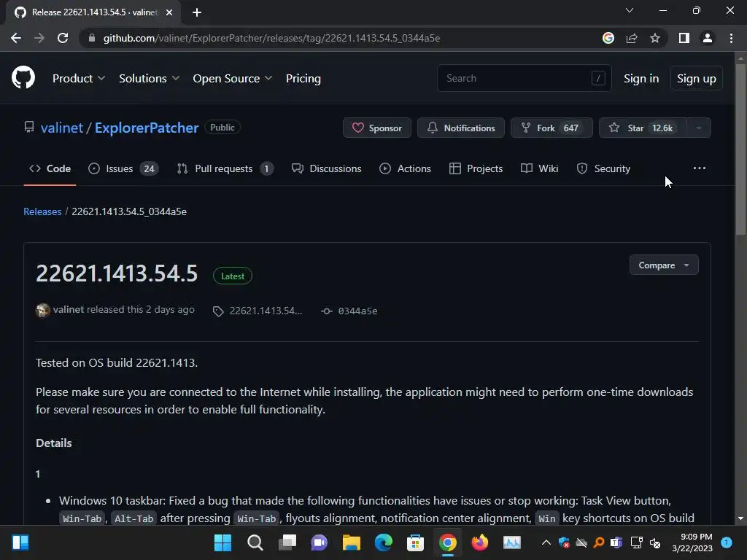Open the ExplorerPatcher repository link
Image resolution: width=747 pixels, height=560 pixels.
coord(147,128)
